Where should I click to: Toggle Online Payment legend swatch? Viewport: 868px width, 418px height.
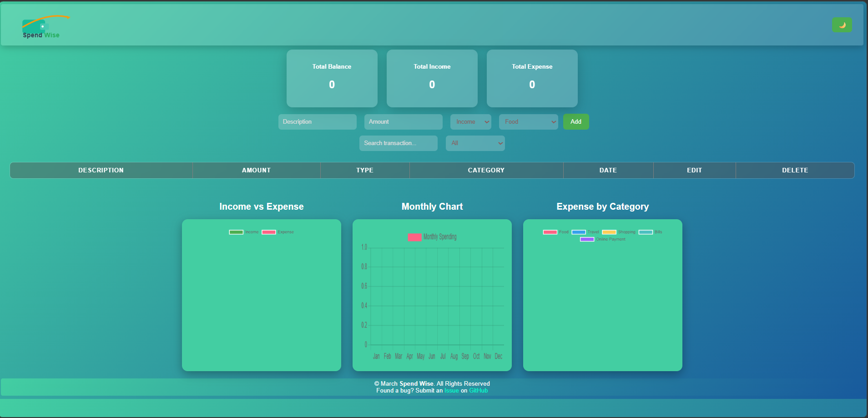coord(587,239)
